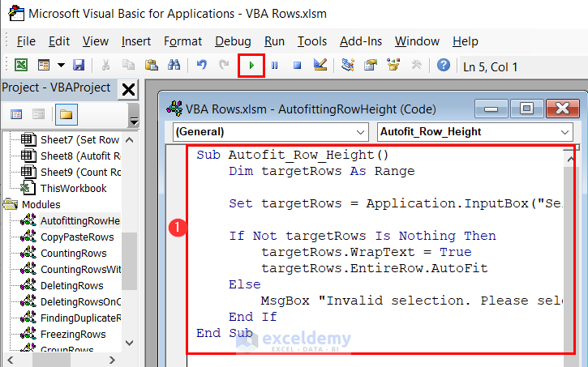Open the Add-Ins menu
The height and width of the screenshot is (367, 588).
pyautogui.click(x=361, y=41)
